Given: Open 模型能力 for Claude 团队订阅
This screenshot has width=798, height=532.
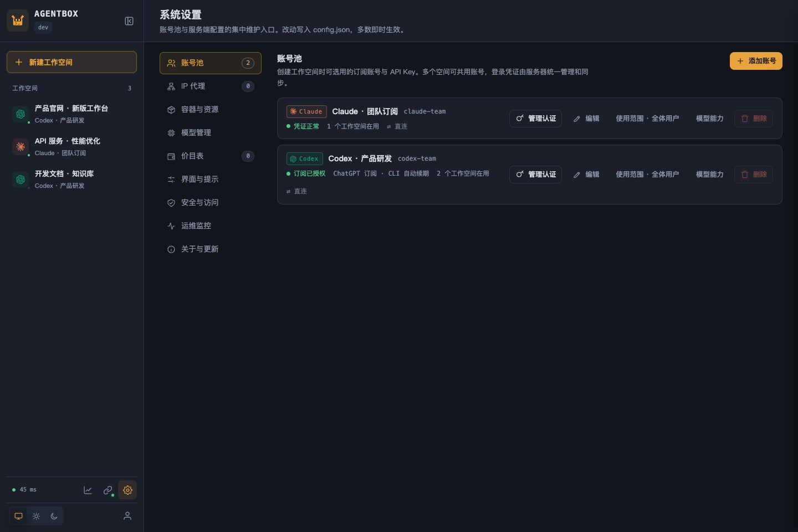Looking at the screenshot, I should tap(709, 119).
